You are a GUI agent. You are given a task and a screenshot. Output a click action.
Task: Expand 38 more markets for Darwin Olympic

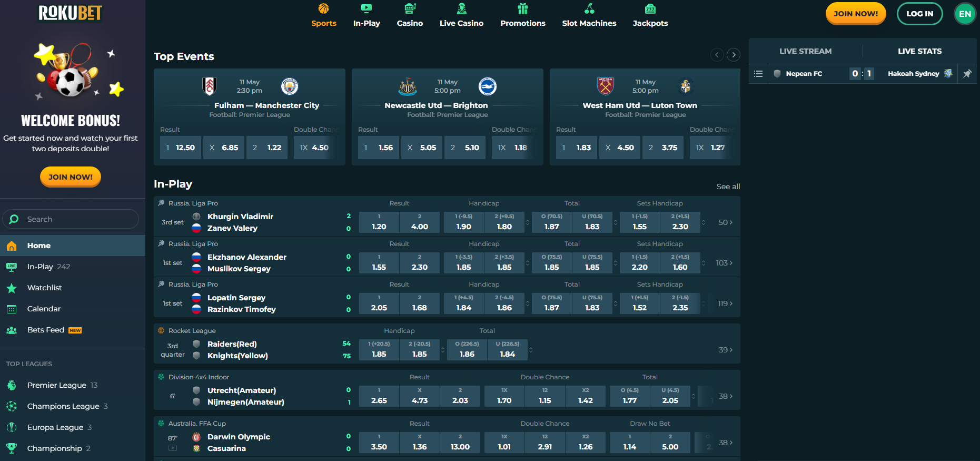(725, 443)
